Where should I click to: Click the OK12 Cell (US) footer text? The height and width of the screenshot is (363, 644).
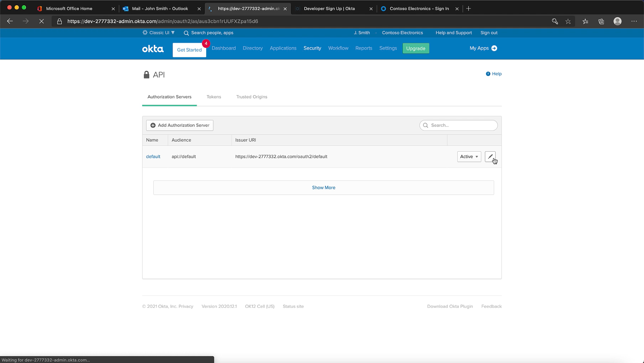point(260,306)
